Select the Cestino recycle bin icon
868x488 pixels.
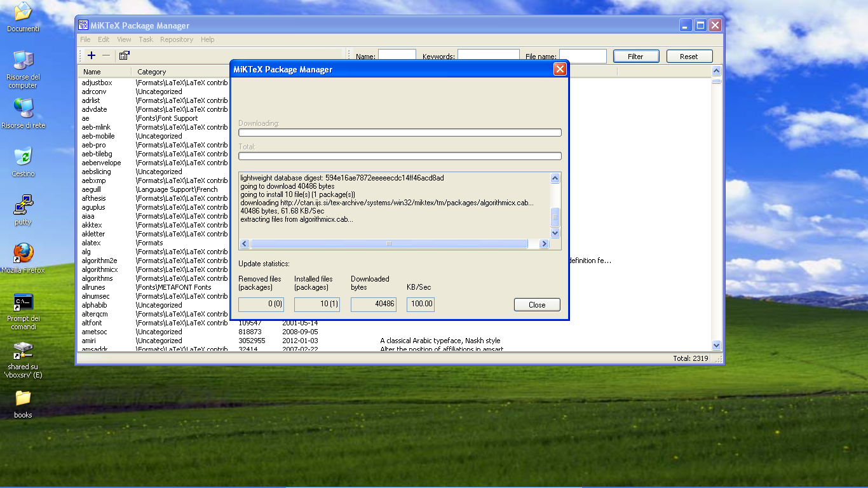23,162
